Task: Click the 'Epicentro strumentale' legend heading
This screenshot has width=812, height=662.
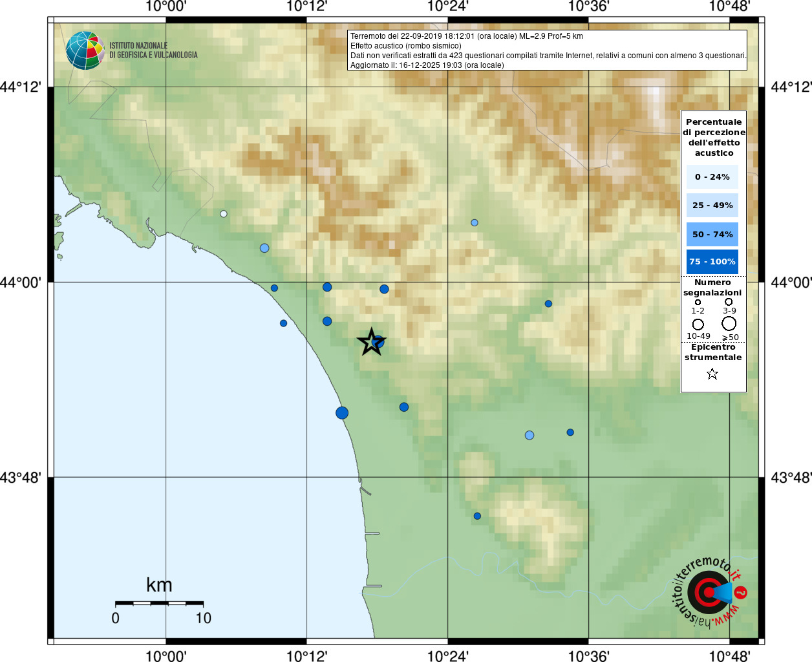Action: [x=713, y=352]
